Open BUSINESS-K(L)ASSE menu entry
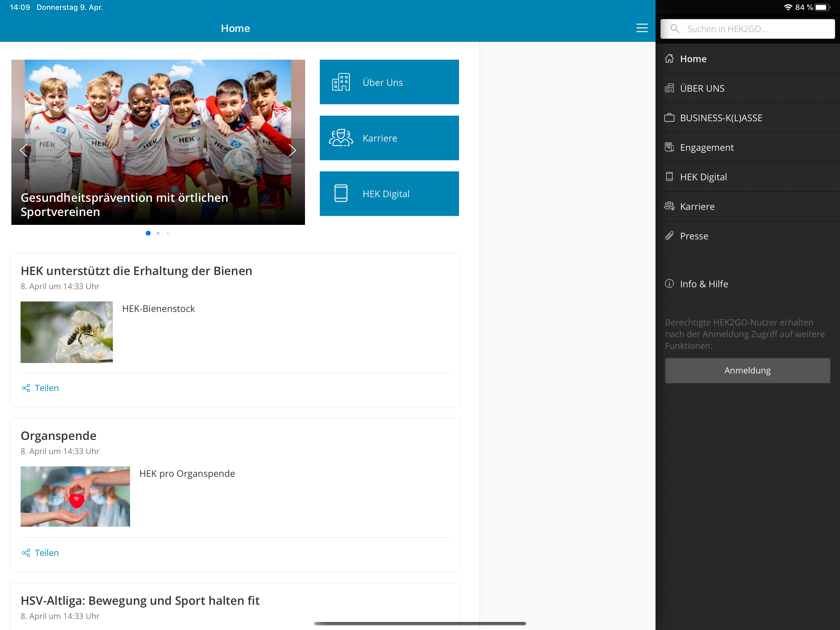 [747, 118]
